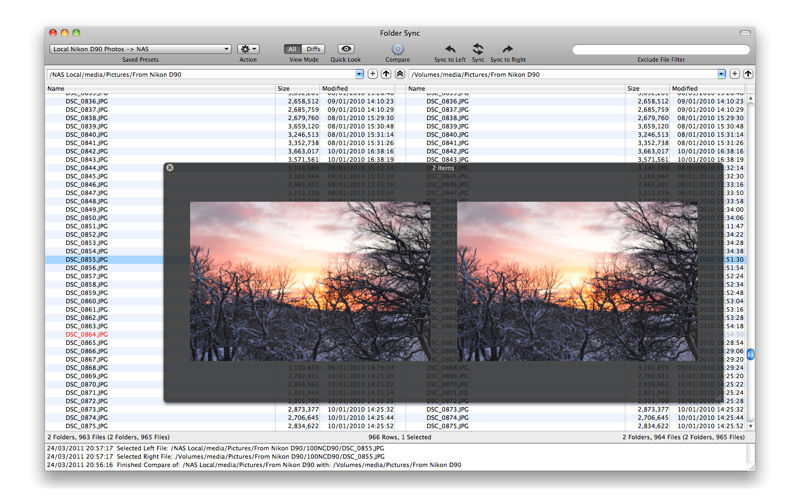Screen dimensions: 800x500
Task: Click the Sync icon
Action: pyautogui.click(x=478, y=49)
